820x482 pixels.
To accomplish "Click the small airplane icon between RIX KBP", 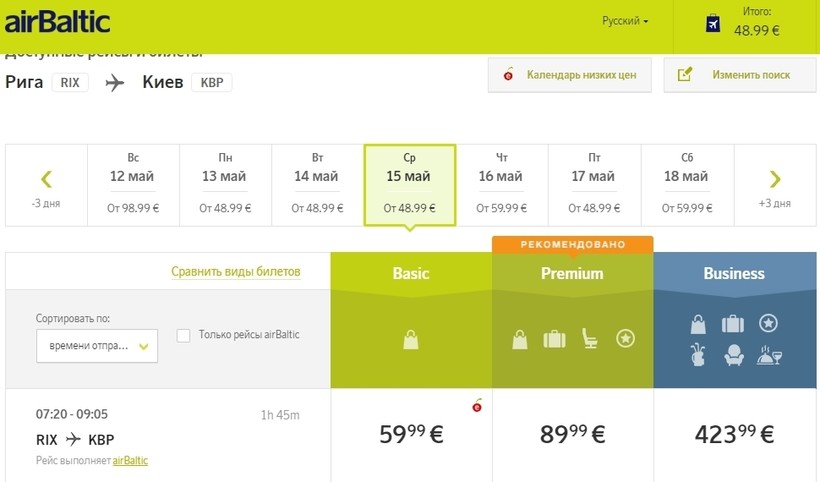I will coord(73,439).
